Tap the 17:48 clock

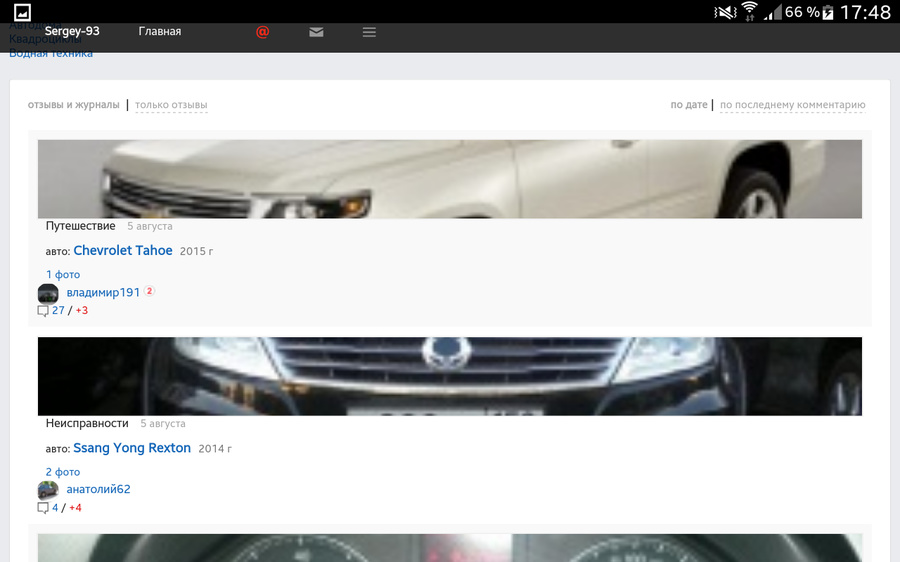tap(866, 12)
